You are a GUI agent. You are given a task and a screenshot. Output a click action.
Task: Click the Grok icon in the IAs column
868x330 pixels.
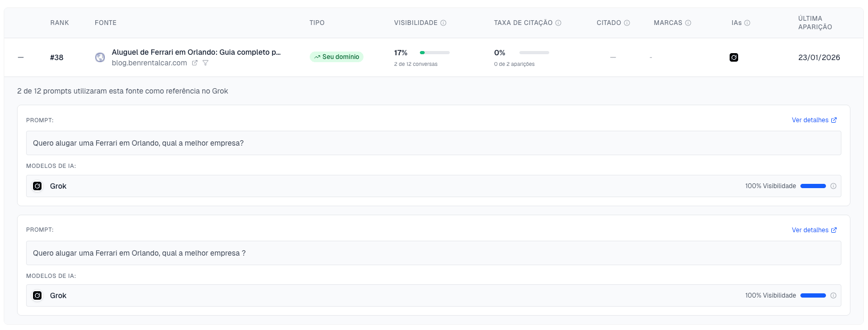pyautogui.click(x=734, y=57)
